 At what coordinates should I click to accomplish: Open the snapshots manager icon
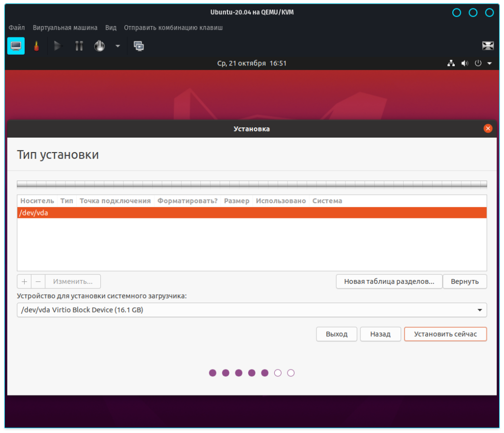click(x=139, y=46)
